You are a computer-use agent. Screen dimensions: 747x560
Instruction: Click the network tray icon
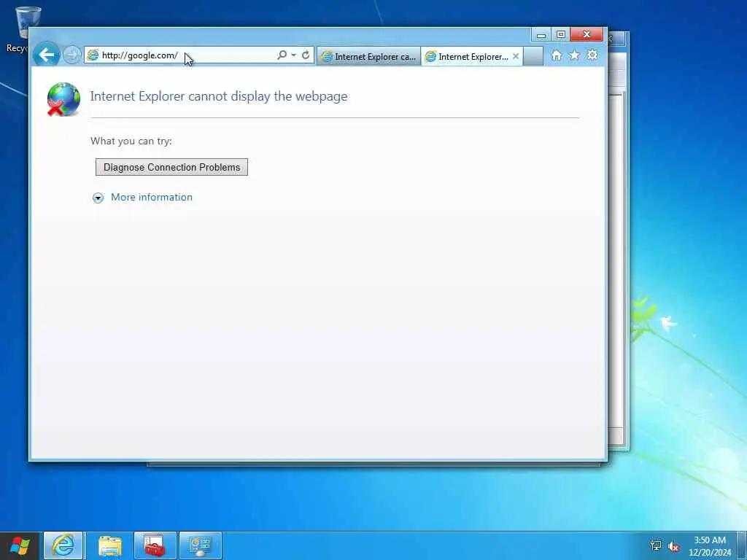656,545
